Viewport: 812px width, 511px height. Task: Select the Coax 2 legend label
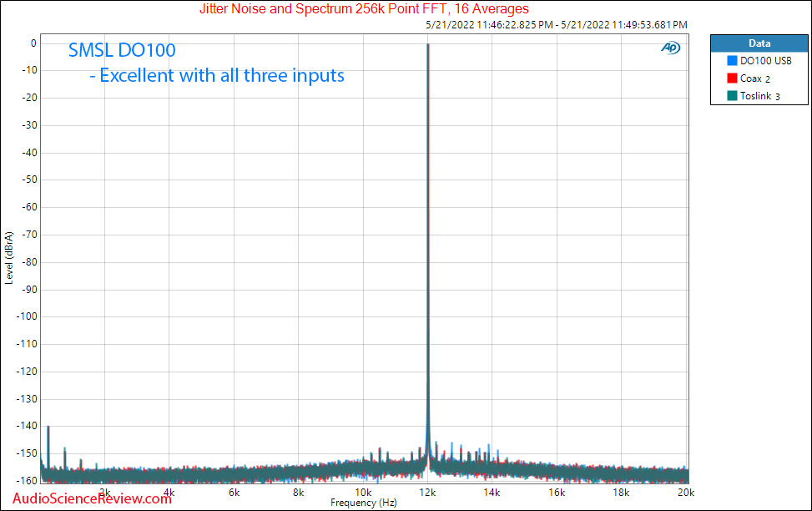(x=754, y=78)
